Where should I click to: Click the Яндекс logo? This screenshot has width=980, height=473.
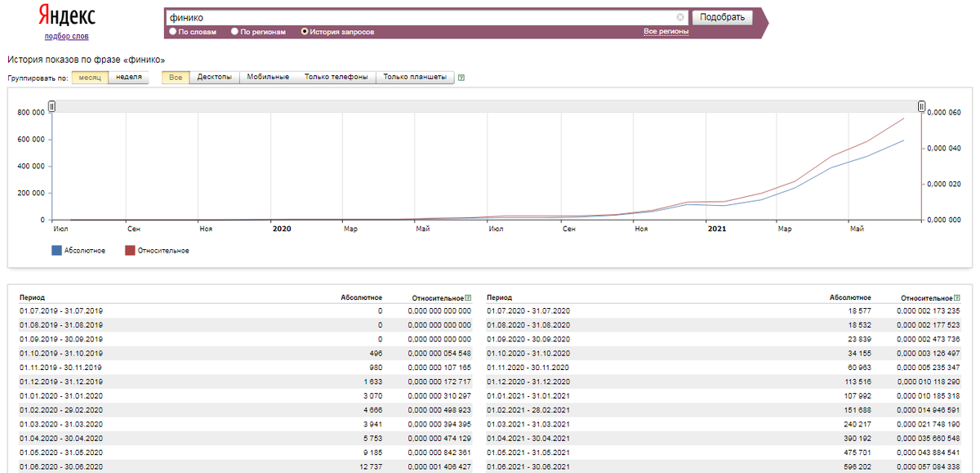coord(67,16)
